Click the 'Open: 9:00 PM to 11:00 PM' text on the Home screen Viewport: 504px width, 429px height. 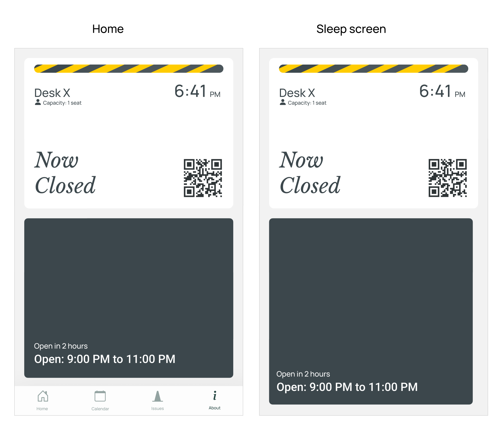click(105, 359)
